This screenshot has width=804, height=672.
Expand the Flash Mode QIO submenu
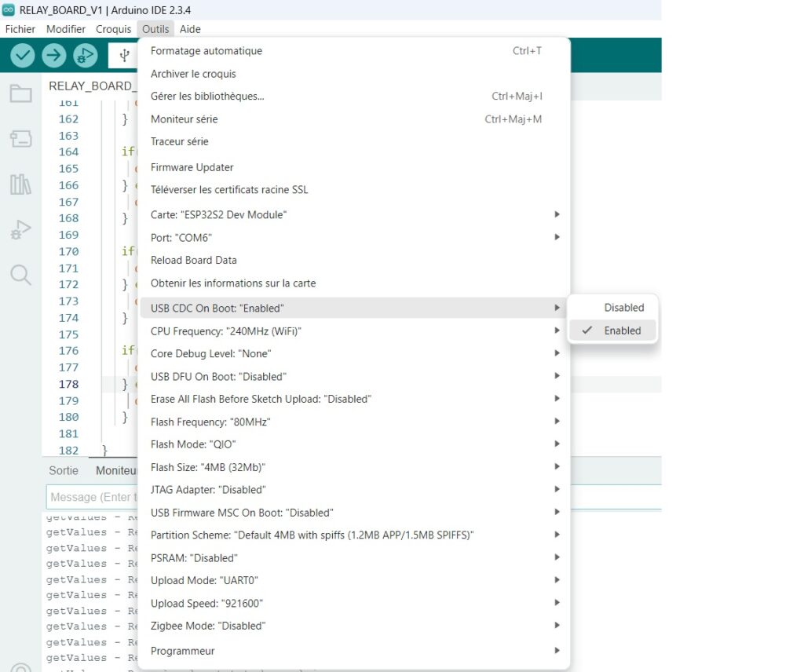353,444
